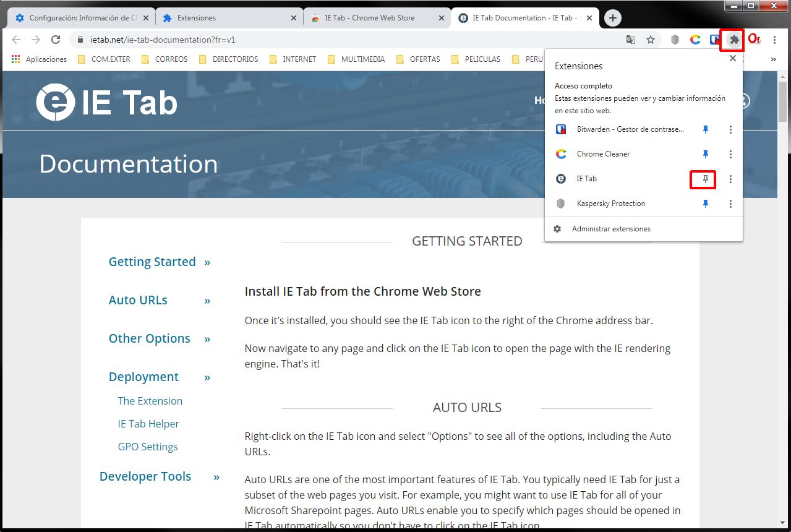Open the Extensions puzzle-piece toolbar icon
Viewport: 791px width, 532px height.
pyautogui.click(x=734, y=40)
